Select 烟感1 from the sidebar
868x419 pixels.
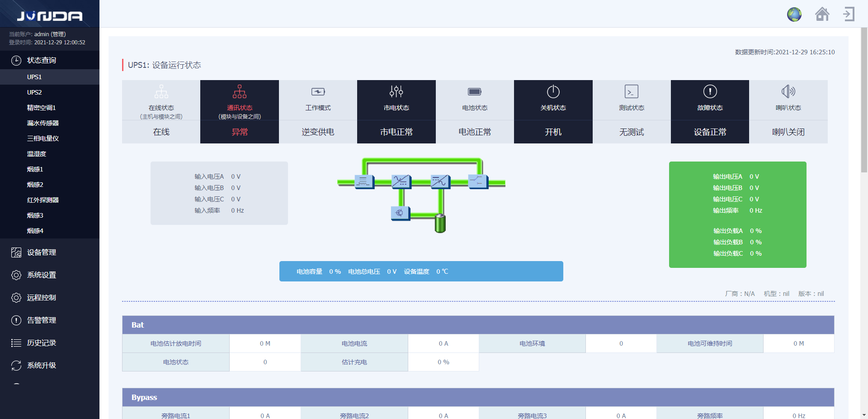36,169
